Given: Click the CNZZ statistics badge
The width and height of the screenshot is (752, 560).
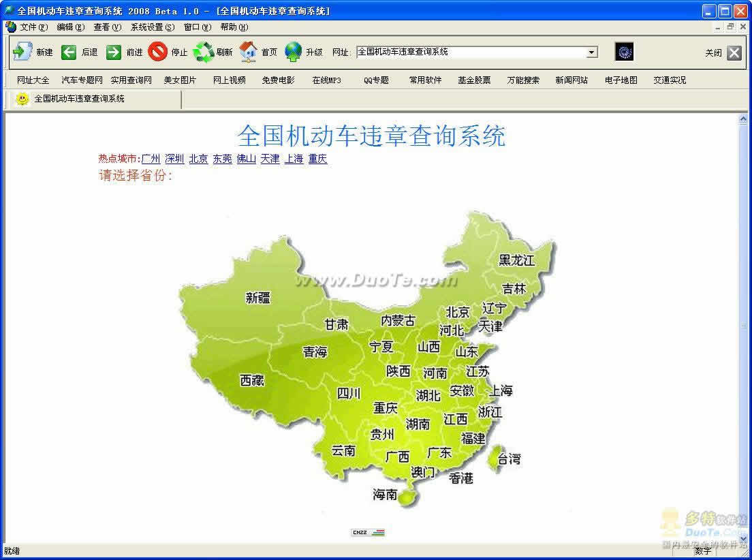Looking at the screenshot, I should pos(369,532).
